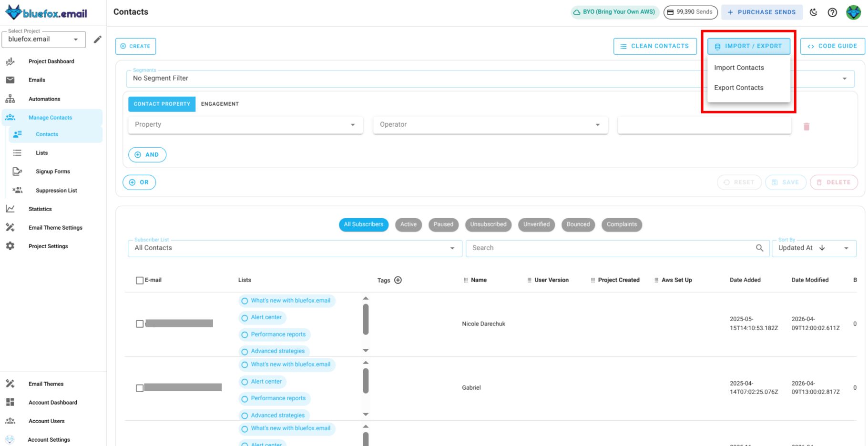The image size is (868, 446).
Task: Open Email Theme Settings
Action: point(55,227)
